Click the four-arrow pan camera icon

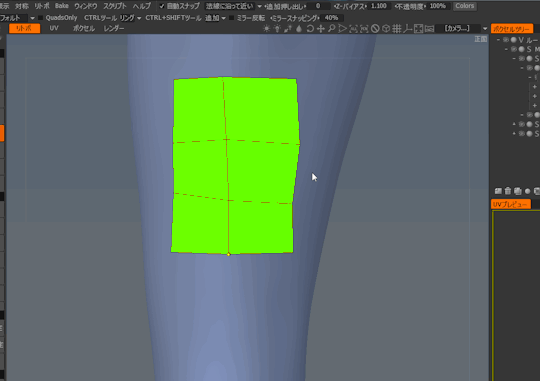click(x=321, y=29)
